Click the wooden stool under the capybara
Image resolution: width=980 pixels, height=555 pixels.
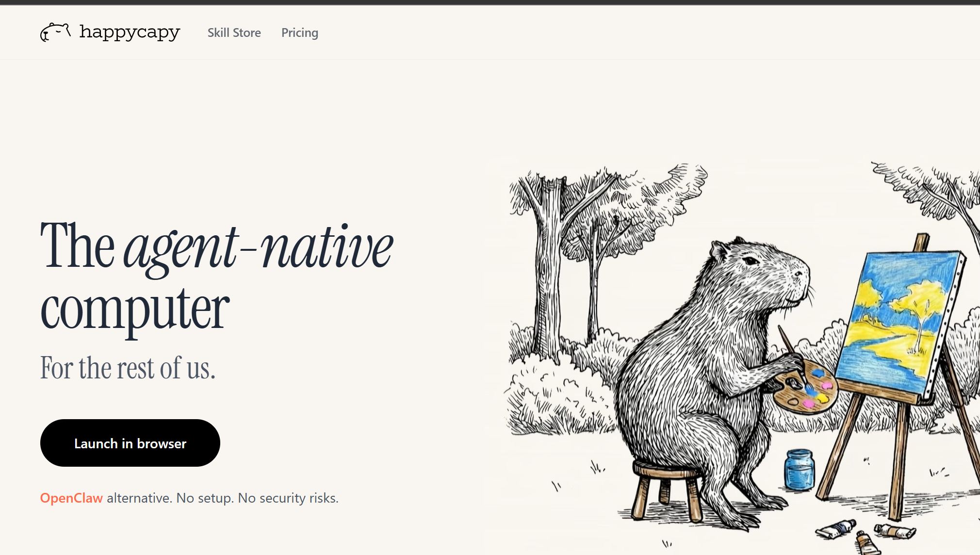667,490
